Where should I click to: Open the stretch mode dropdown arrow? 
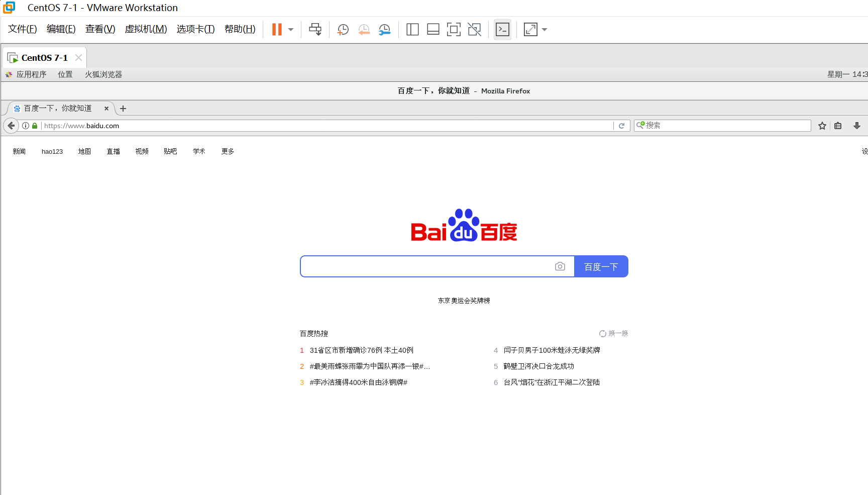click(544, 29)
